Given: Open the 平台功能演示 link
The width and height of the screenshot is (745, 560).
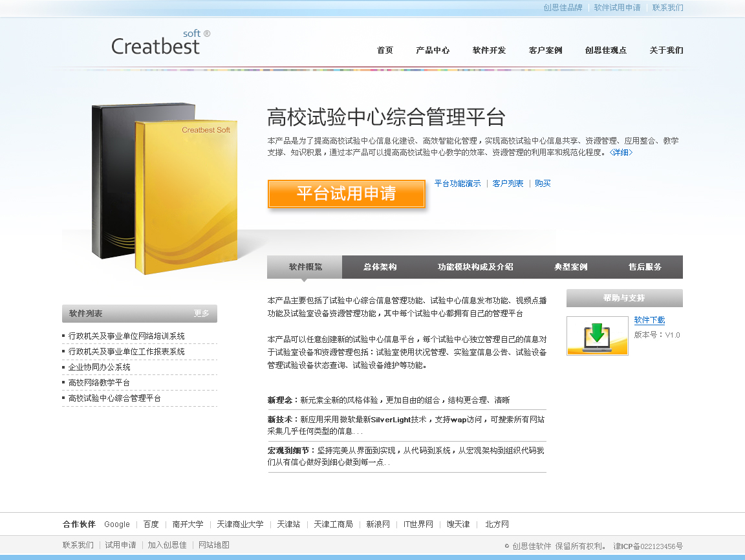Looking at the screenshot, I should pyautogui.click(x=457, y=184).
